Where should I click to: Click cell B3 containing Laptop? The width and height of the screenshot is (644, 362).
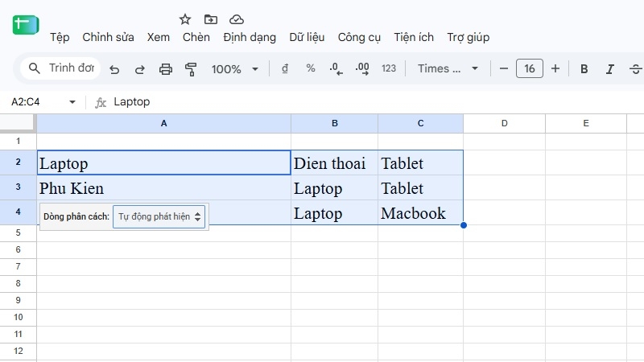click(334, 187)
